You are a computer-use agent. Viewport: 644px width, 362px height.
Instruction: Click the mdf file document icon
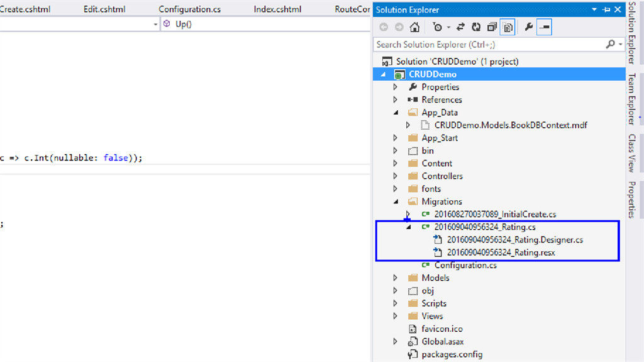tap(425, 125)
